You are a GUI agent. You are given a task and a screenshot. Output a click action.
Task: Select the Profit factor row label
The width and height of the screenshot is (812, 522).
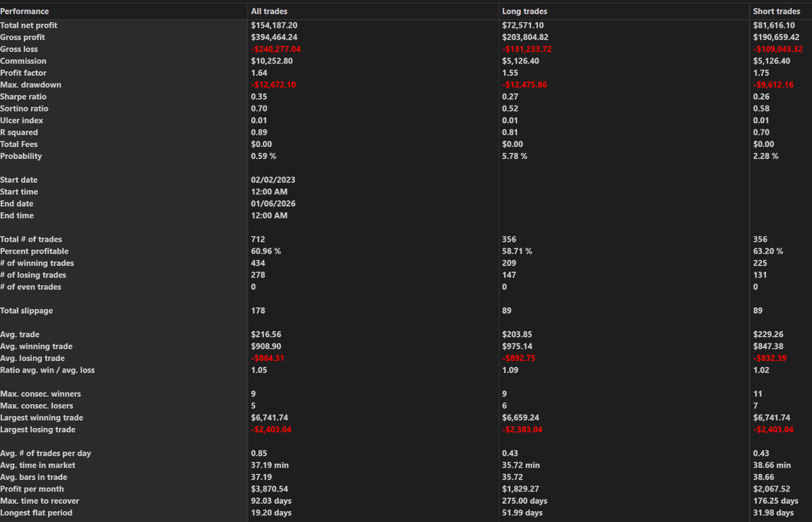[x=23, y=72]
